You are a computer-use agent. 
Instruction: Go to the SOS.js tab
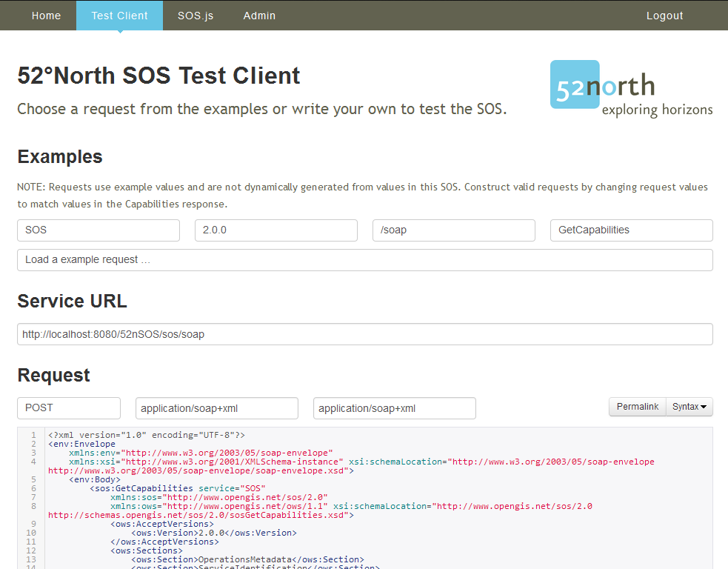pos(196,16)
